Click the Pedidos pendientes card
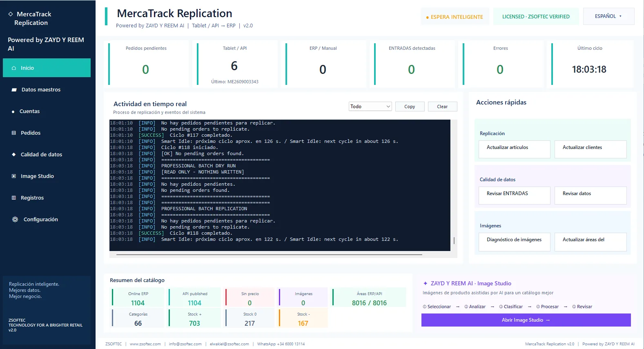The height and width of the screenshot is (349, 644). 146,64
